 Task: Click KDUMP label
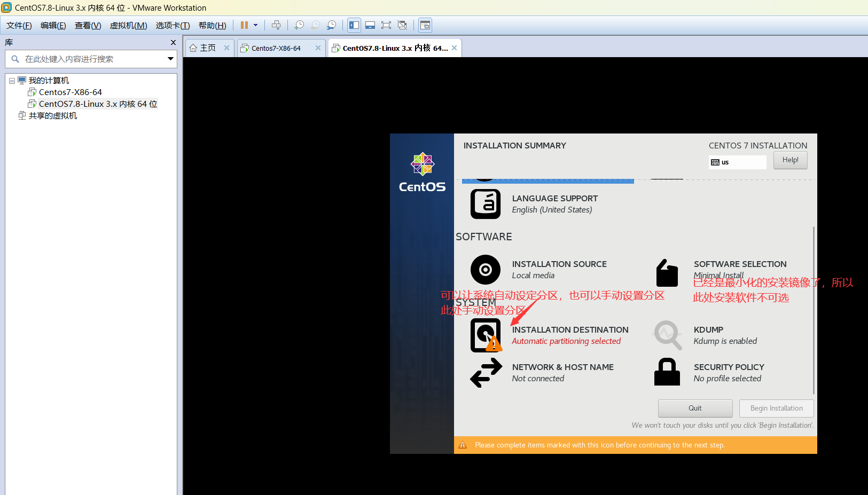(708, 330)
